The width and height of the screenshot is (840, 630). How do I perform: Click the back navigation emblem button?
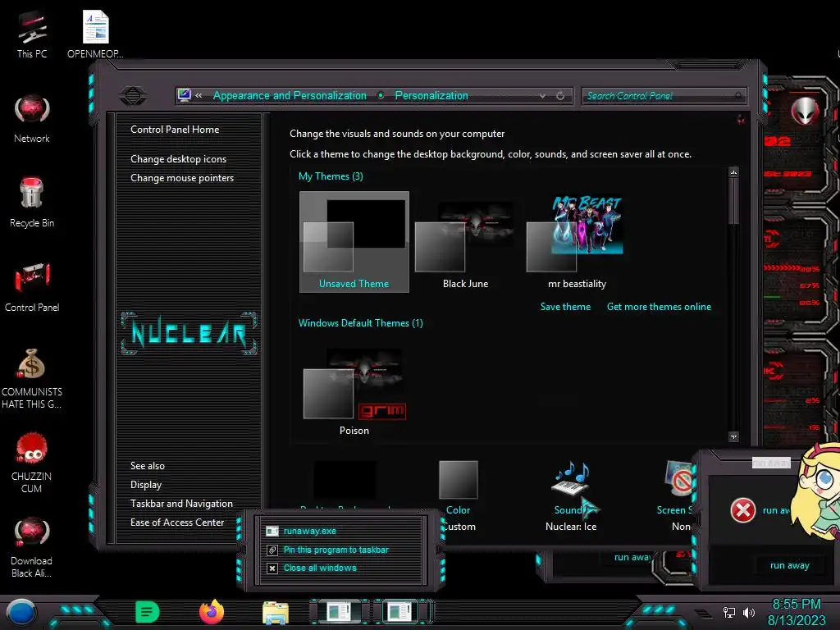[x=133, y=96]
